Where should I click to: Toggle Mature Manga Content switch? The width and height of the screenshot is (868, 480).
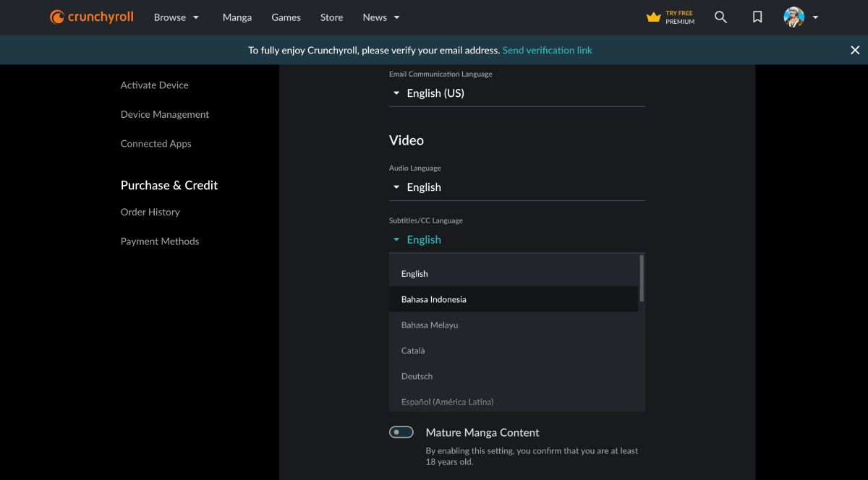(401, 432)
